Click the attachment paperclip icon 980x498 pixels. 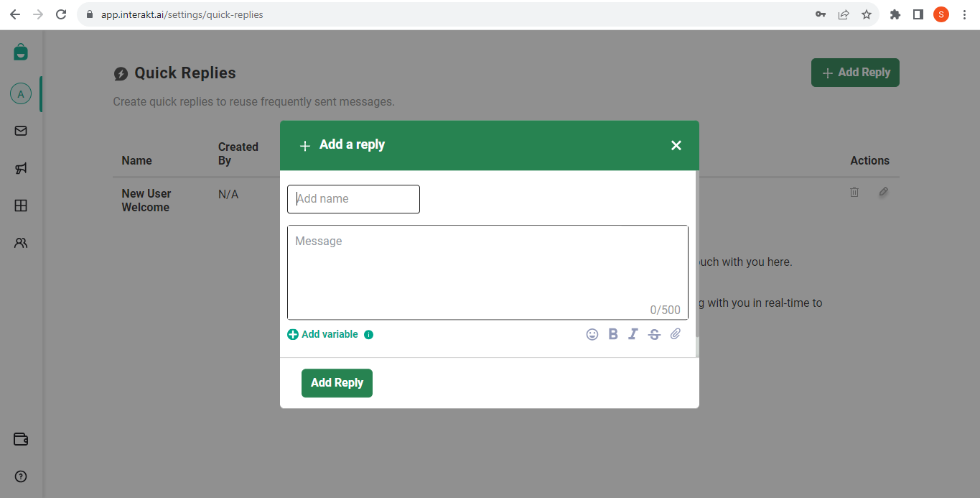tap(676, 334)
